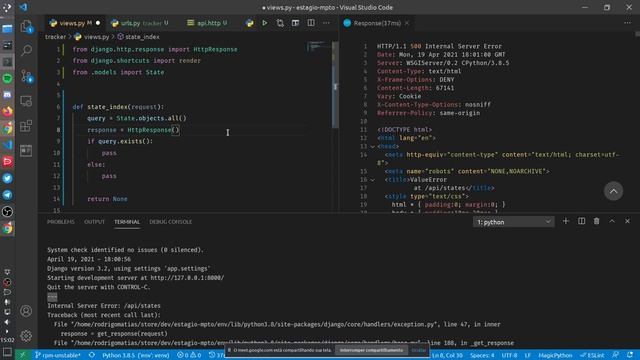Open changes compare icon in editor toolbar

280,23
